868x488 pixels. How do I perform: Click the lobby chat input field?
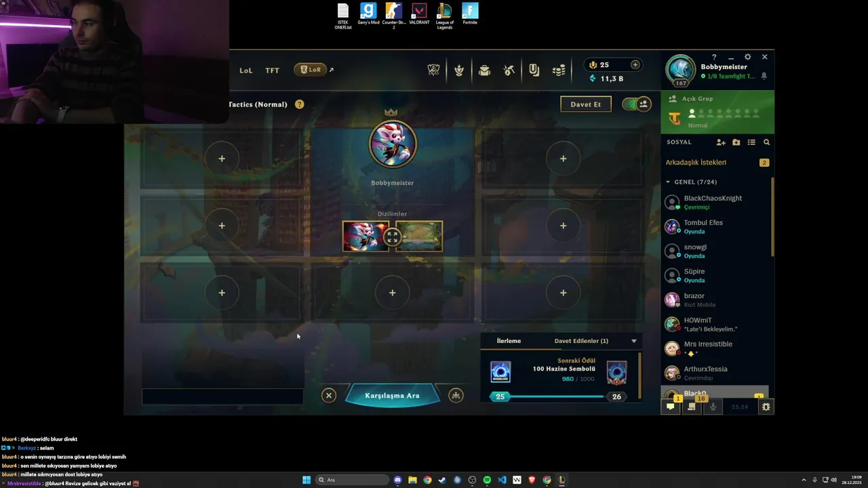(222, 396)
